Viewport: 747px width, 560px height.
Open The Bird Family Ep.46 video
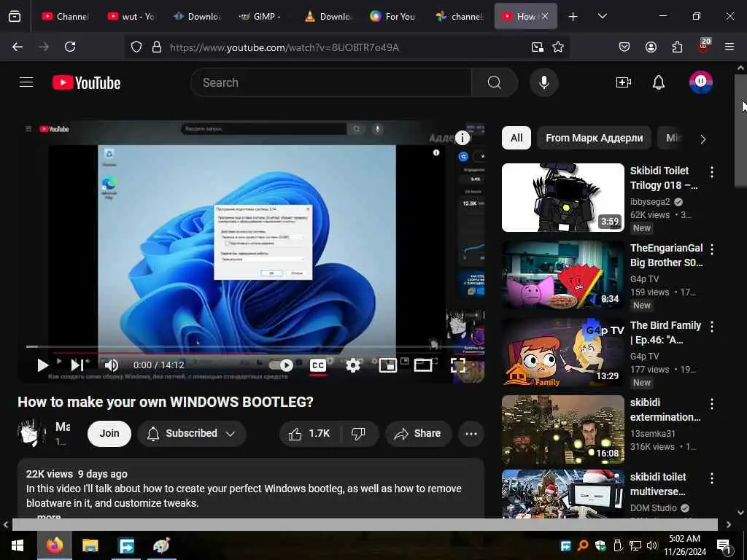pyautogui.click(x=665, y=332)
